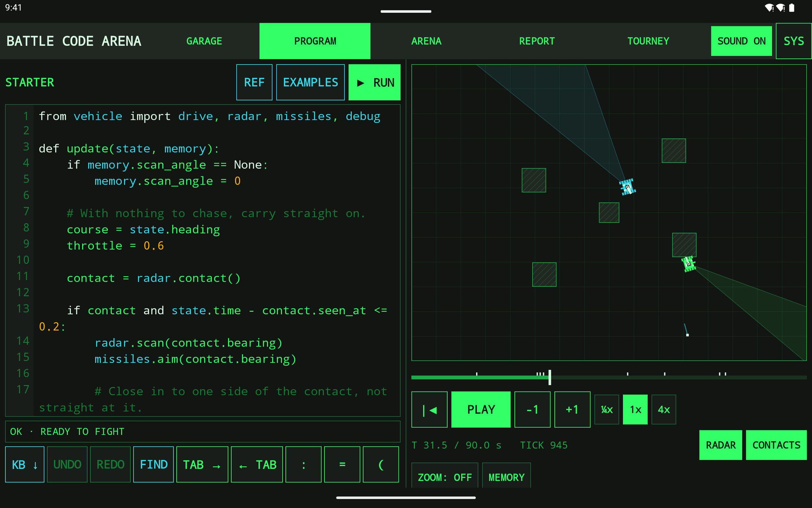The image size is (812, 508).
Task: Open the REF reference panel
Action: tap(254, 82)
